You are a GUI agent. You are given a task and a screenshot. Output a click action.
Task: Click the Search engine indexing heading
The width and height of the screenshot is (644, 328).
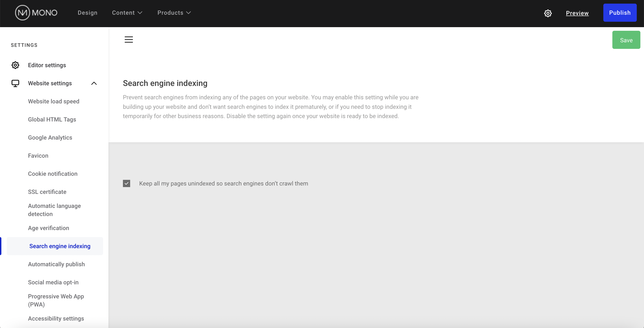(165, 83)
